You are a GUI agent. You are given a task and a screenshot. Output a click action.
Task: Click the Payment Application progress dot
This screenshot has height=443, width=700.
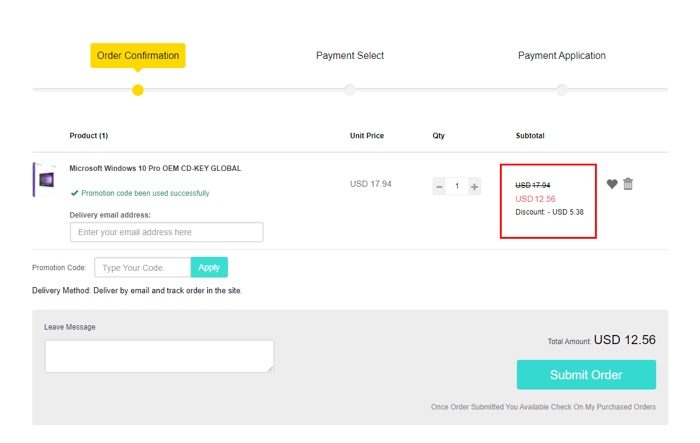click(x=562, y=90)
